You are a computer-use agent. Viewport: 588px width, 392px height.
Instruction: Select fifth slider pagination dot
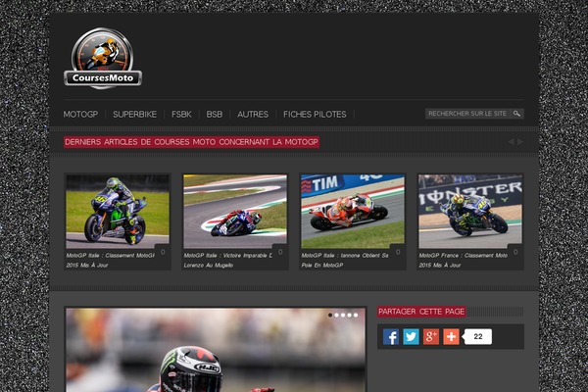pos(356,316)
